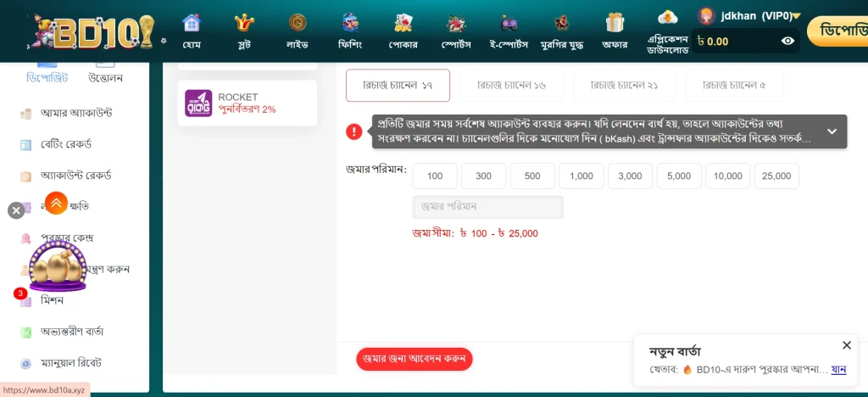
Task: Click the জমা সীমা ৳ 100 - ৳ 25,000 text
Action: pos(475,233)
